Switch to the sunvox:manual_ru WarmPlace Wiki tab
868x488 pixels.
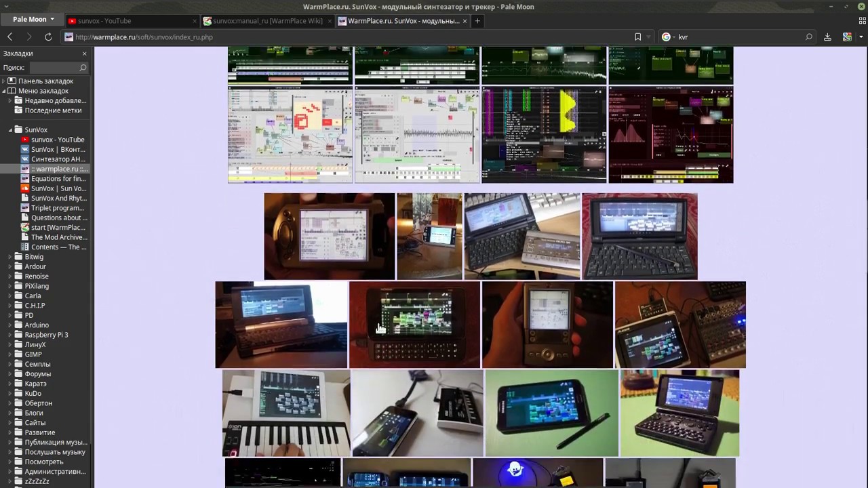click(269, 21)
